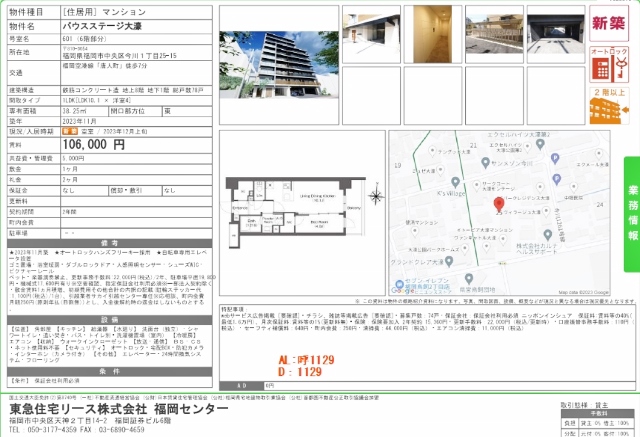
Task: Click the 2階以上 orange building icon
Action: click(609, 106)
